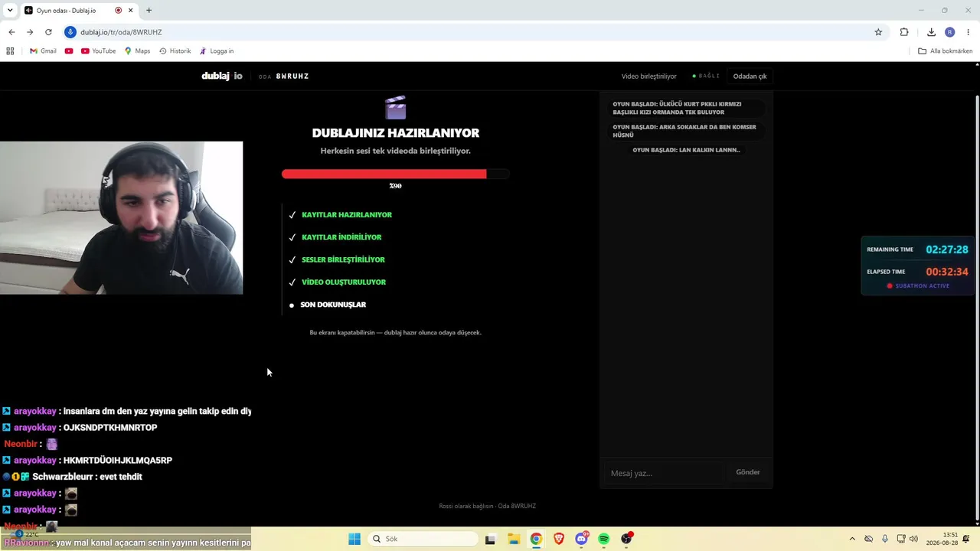
Task: Select the Oyun odası - Dublaj.io tab
Action: tap(79, 11)
